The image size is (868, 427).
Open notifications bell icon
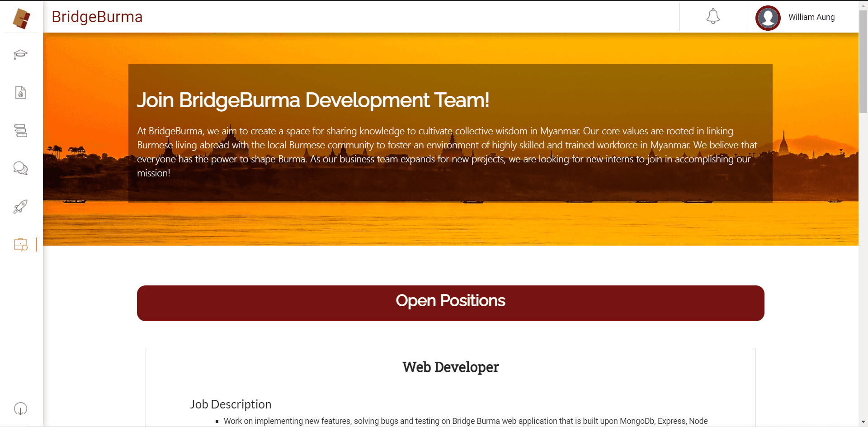(713, 17)
